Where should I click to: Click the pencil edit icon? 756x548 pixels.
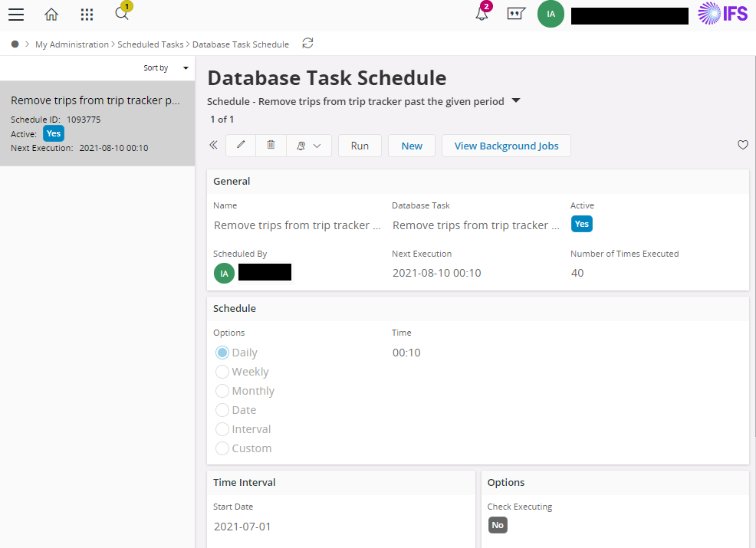point(241,146)
